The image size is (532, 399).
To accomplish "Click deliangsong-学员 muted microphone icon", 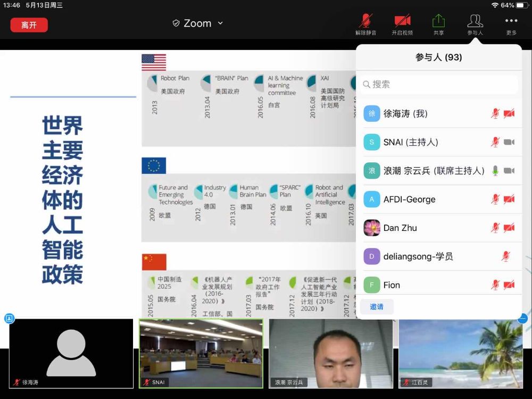I will (x=505, y=256).
